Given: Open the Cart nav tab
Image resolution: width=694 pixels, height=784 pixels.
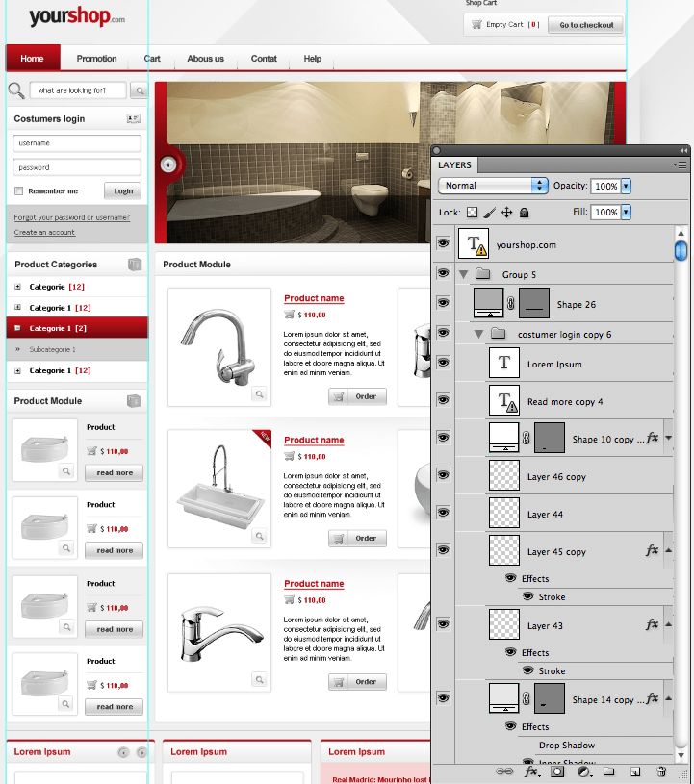Looking at the screenshot, I should 152,59.
